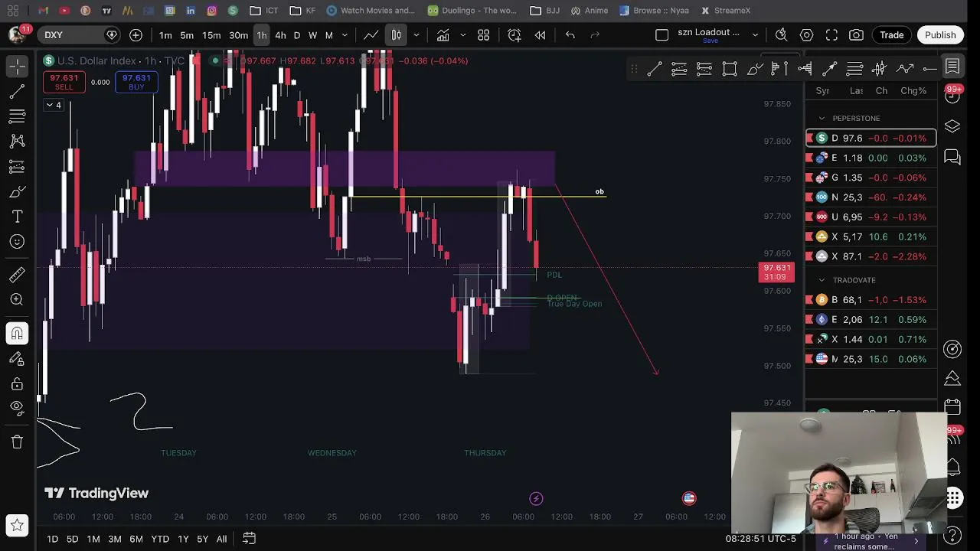Select the text annotation tool
The height and width of the screenshot is (551, 980).
point(17,217)
